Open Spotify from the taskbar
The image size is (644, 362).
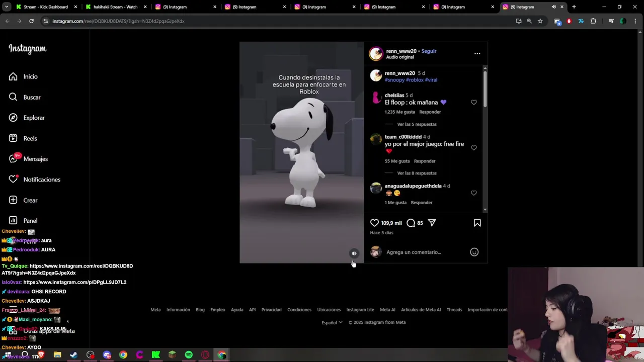(189, 355)
